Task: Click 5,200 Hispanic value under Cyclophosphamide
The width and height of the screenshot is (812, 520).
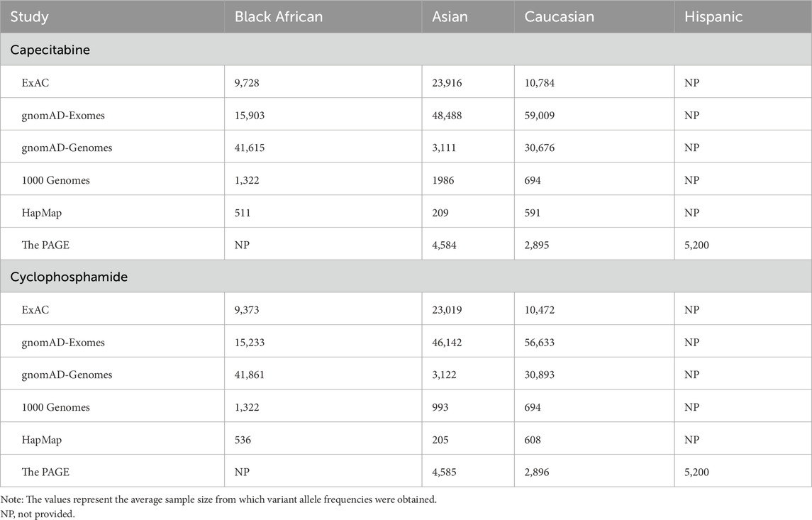Action: 696,472
